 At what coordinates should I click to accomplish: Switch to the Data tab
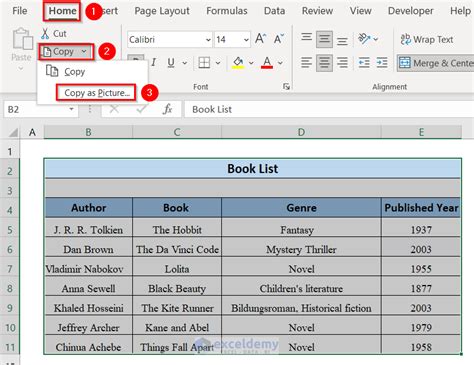pos(274,11)
